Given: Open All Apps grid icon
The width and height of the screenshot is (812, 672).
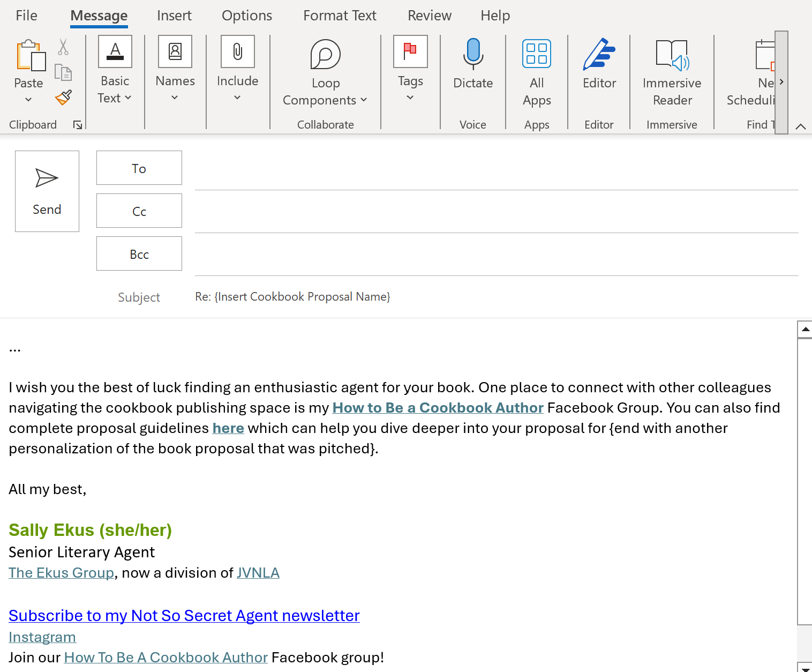Looking at the screenshot, I should (537, 54).
